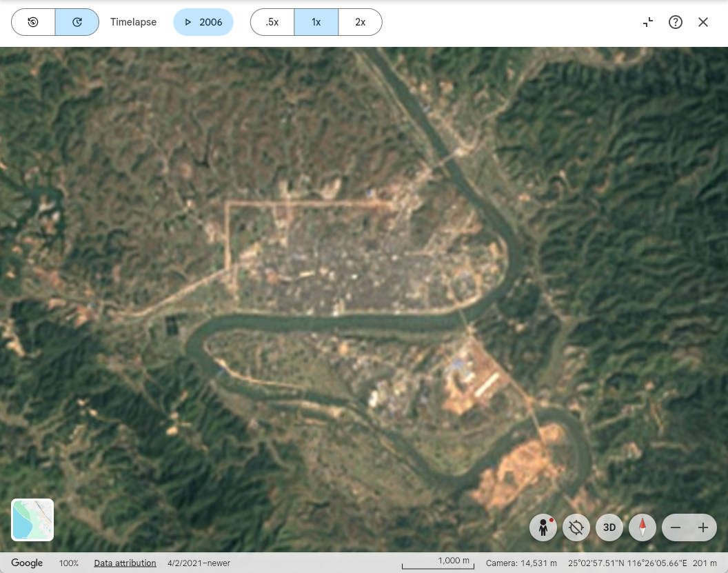728x573 pixels.
Task: Open the help icon
Action: (x=676, y=22)
